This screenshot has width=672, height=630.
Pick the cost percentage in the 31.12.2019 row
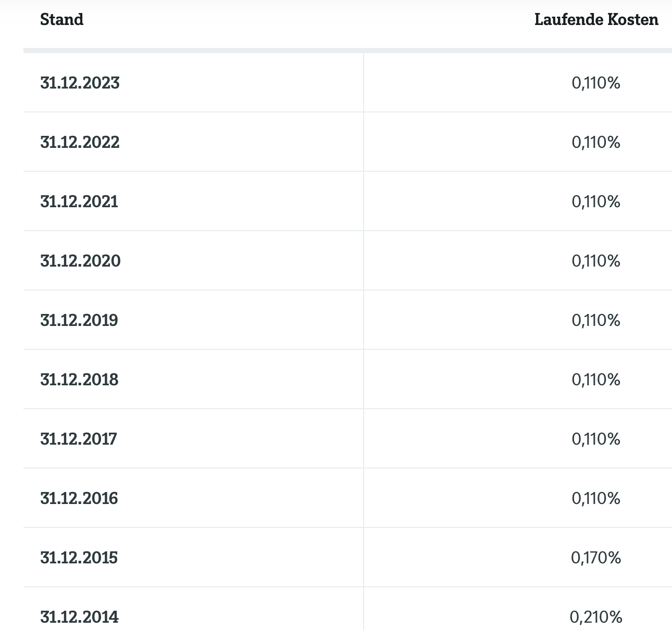tap(596, 320)
